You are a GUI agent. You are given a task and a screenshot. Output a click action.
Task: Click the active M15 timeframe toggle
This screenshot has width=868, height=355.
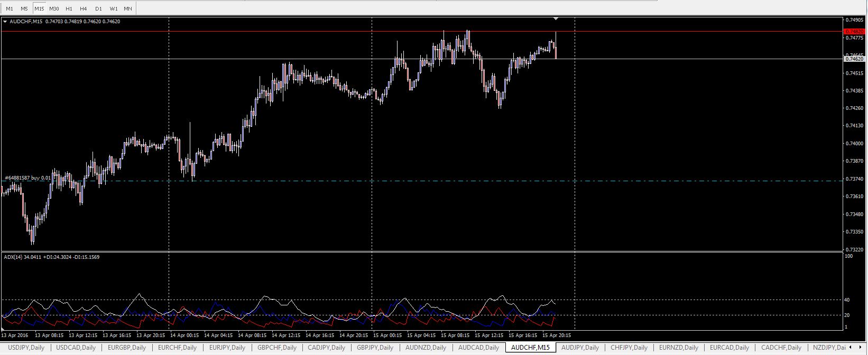pyautogui.click(x=39, y=8)
